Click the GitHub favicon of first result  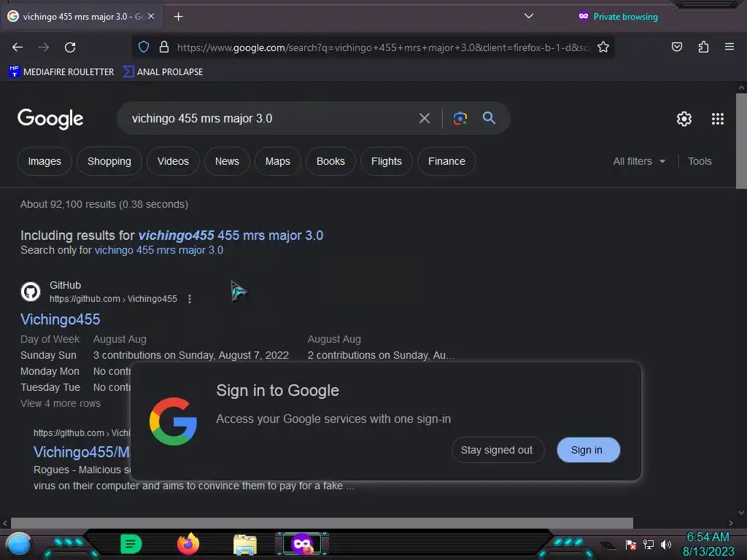[31, 292]
